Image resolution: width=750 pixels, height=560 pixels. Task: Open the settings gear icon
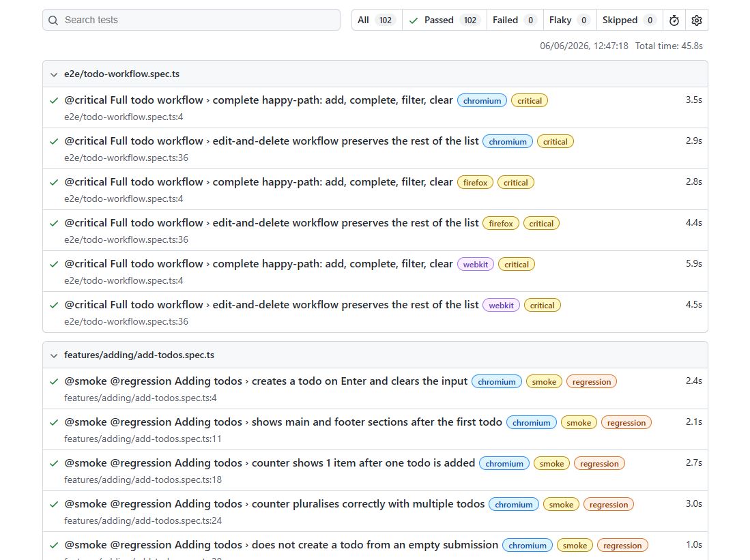pos(696,20)
